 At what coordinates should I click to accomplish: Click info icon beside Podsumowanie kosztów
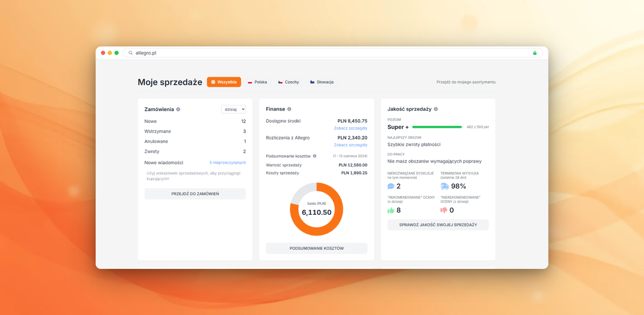[x=315, y=156]
